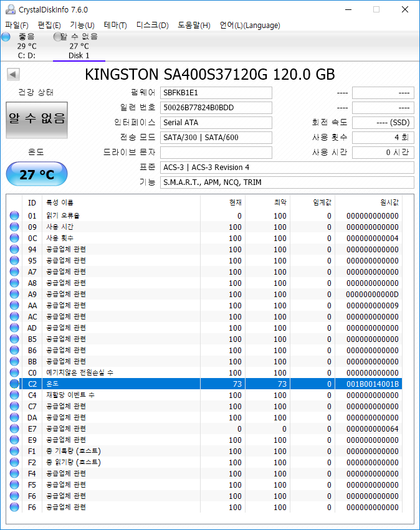Image resolution: width=420 pixels, height=530 pixels.
Task: Click the status orb in row C4
Action: [x=14, y=395]
